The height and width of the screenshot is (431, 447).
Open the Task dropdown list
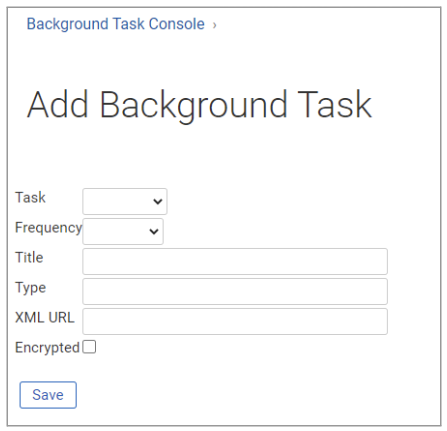click(x=125, y=201)
